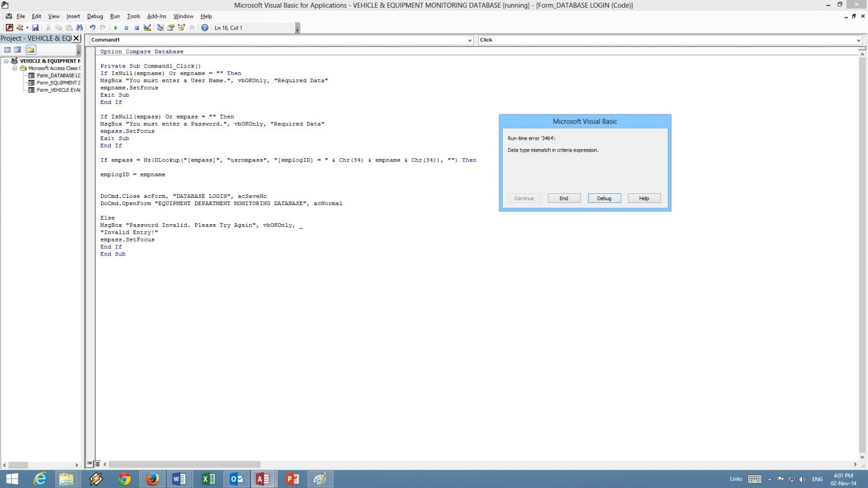Screen dimensions: 868x488
Task: Click the Procedure View button at bottom-left
Action: (89, 464)
